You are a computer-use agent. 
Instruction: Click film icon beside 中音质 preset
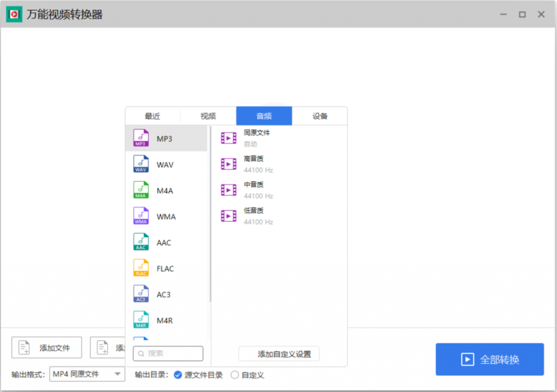tap(228, 190)
